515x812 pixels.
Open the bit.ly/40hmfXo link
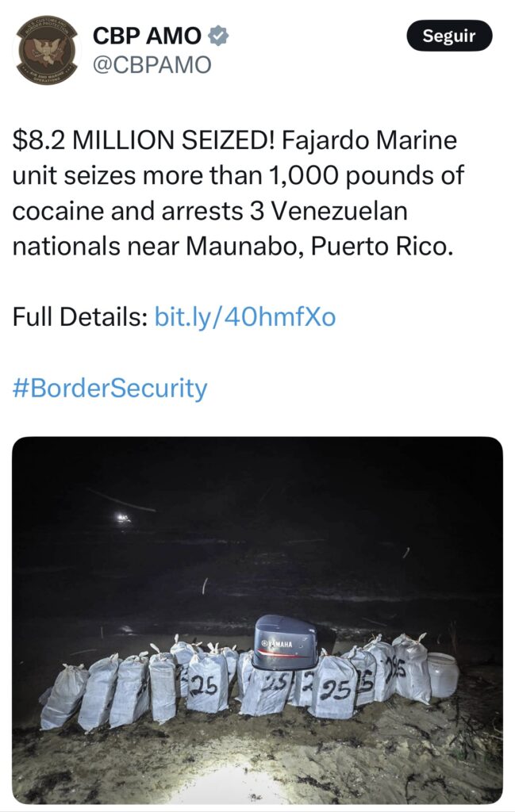tap(244, 317)
